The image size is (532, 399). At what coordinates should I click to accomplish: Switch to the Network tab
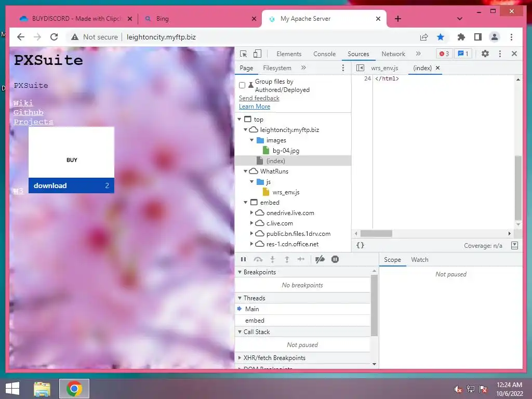pos(393,54)
